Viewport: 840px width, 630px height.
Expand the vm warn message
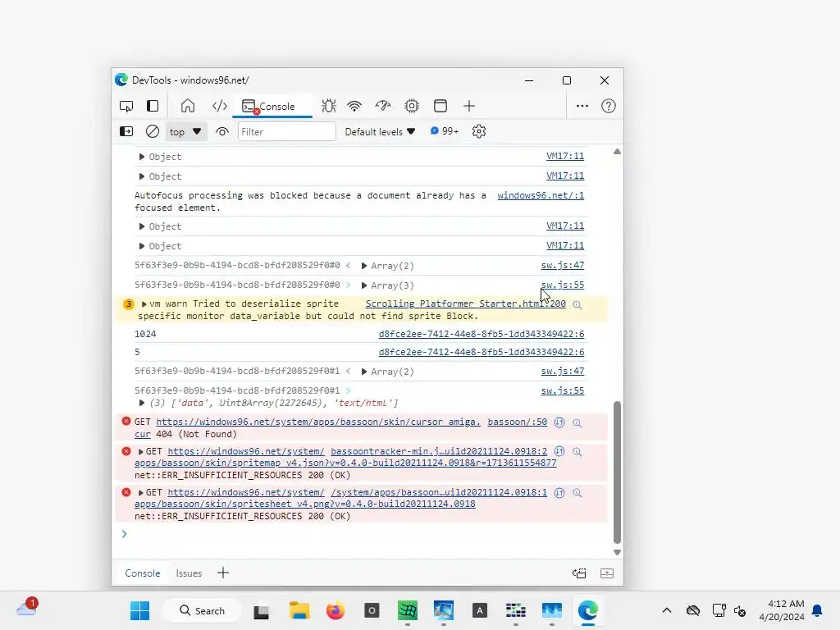[144, 304]
